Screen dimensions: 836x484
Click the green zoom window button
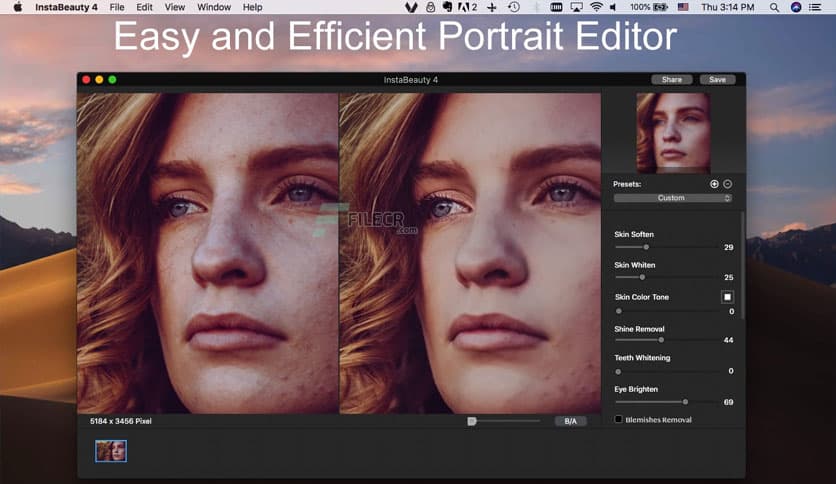tap(112, 79)
